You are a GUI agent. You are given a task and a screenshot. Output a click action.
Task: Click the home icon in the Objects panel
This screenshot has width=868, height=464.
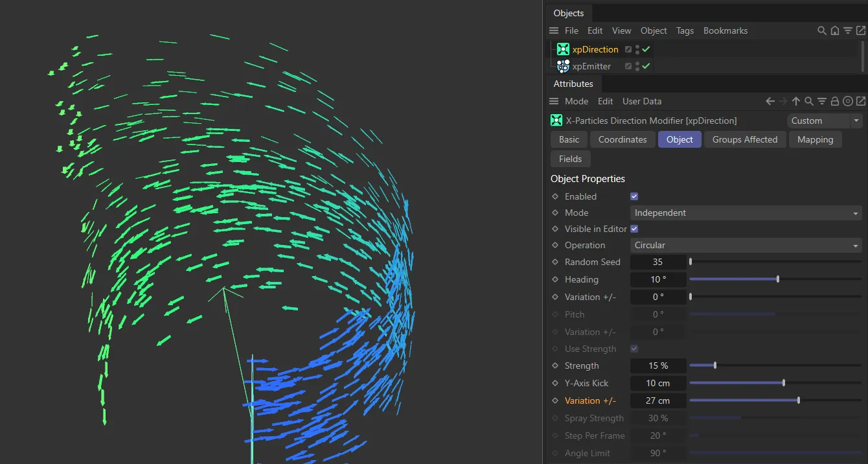point(835,30)
